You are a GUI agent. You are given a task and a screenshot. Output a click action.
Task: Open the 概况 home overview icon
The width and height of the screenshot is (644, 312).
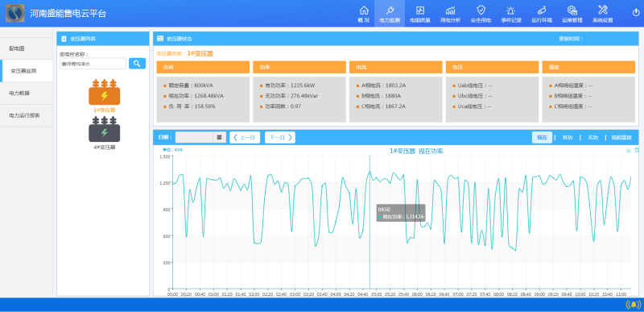[364, 10]
